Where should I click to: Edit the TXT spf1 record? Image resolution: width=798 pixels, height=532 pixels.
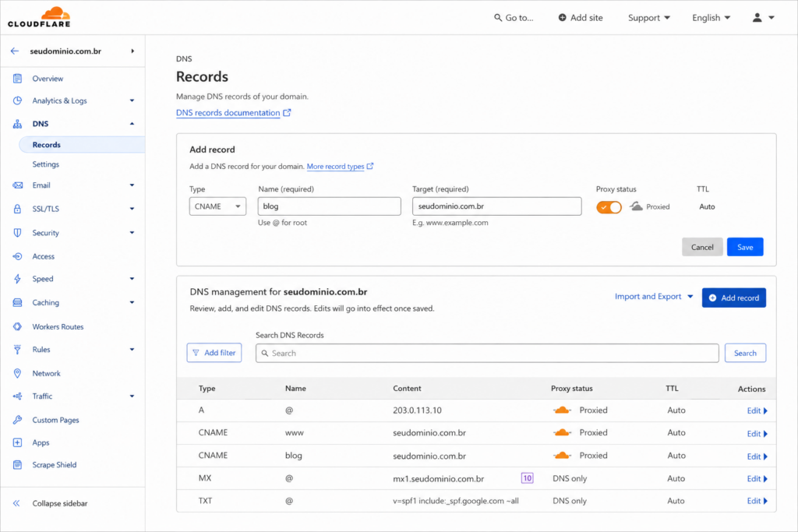coord(757,501)
